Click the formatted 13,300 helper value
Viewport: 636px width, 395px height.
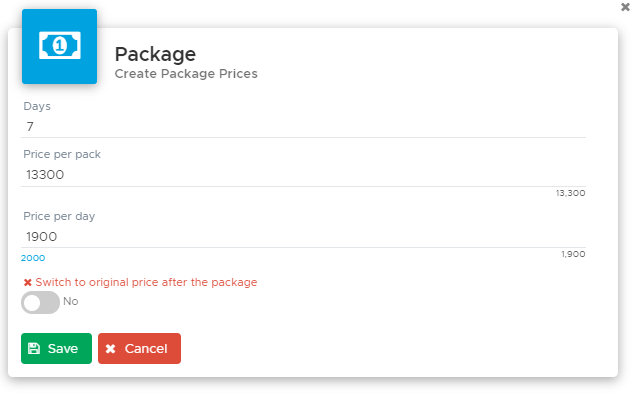pyautogui.click(x=571, y=193)
